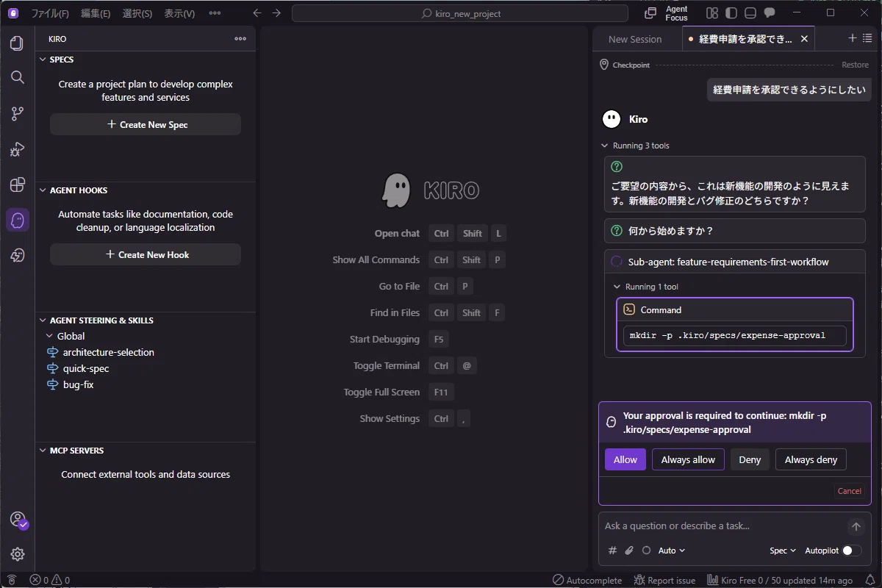The image size is (882, 588).
Task: Open the lightning ghost icon below Kiro
Action: click(17, 255)
